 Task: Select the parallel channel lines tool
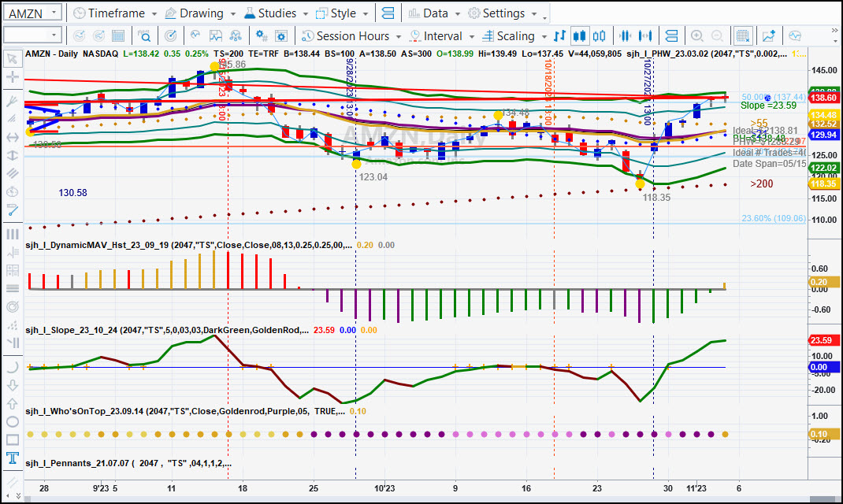(x=12, y=173)
